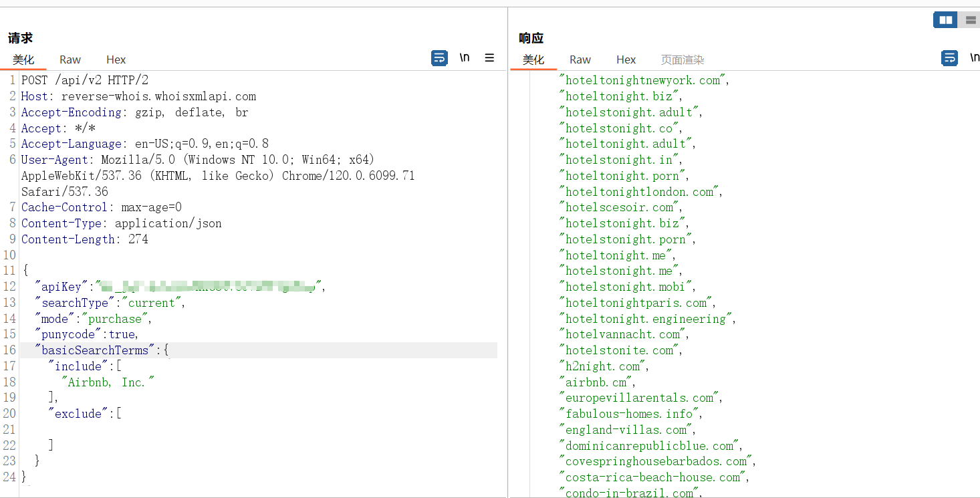
Task: Click "hotelstonite.com" in response
Action: click(620, 350)
